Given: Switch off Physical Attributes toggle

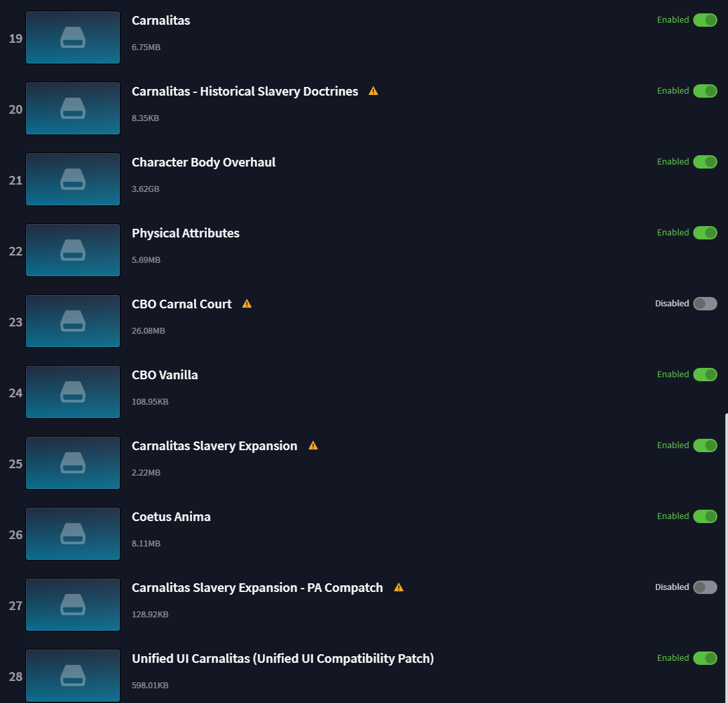Looking at the screenshot, I should coord(705,233).
